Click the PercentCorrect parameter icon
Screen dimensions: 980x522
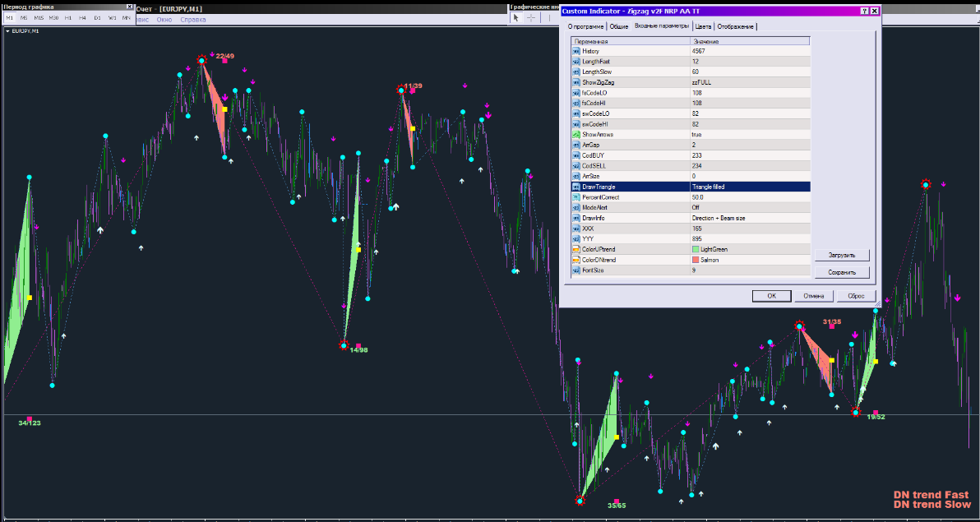click(x=576, y=197)
